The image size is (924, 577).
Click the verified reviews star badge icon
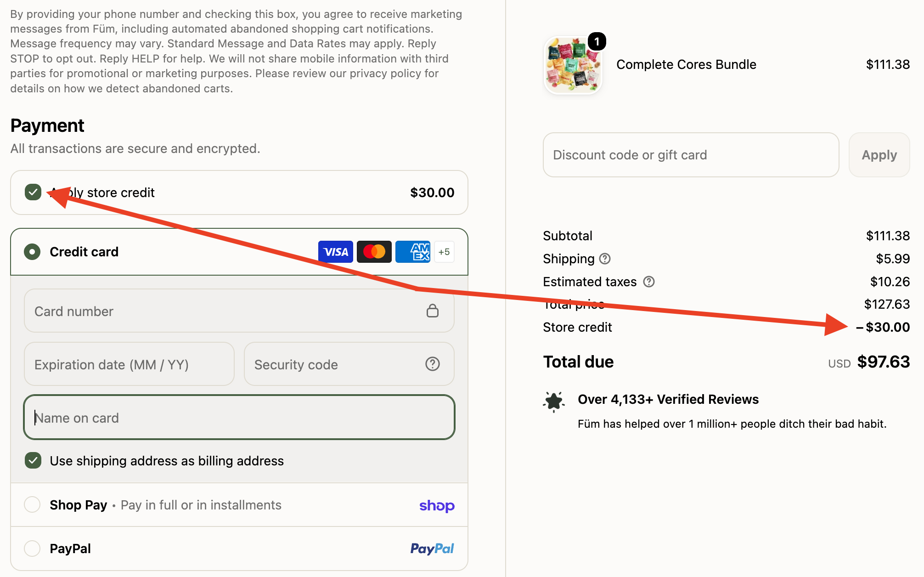coord(554,402)
